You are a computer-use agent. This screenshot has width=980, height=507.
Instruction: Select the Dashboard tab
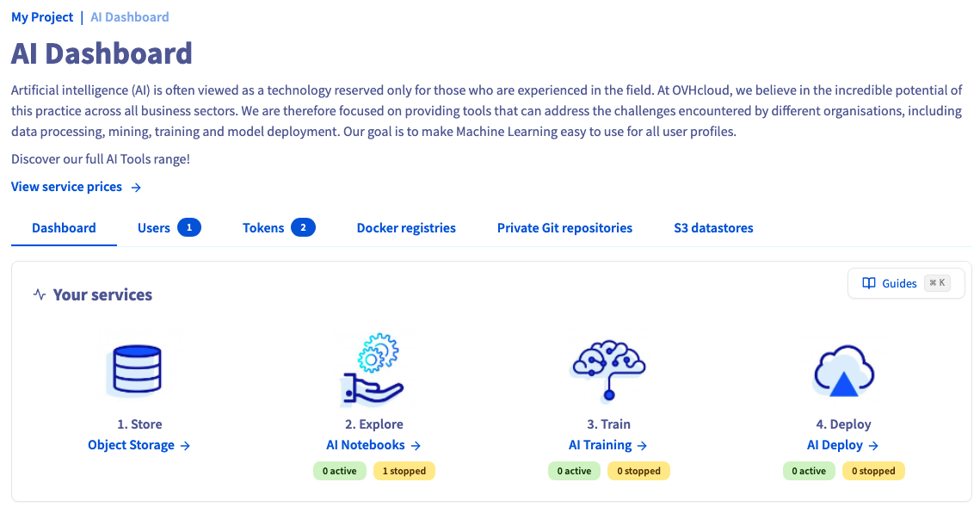64,228
